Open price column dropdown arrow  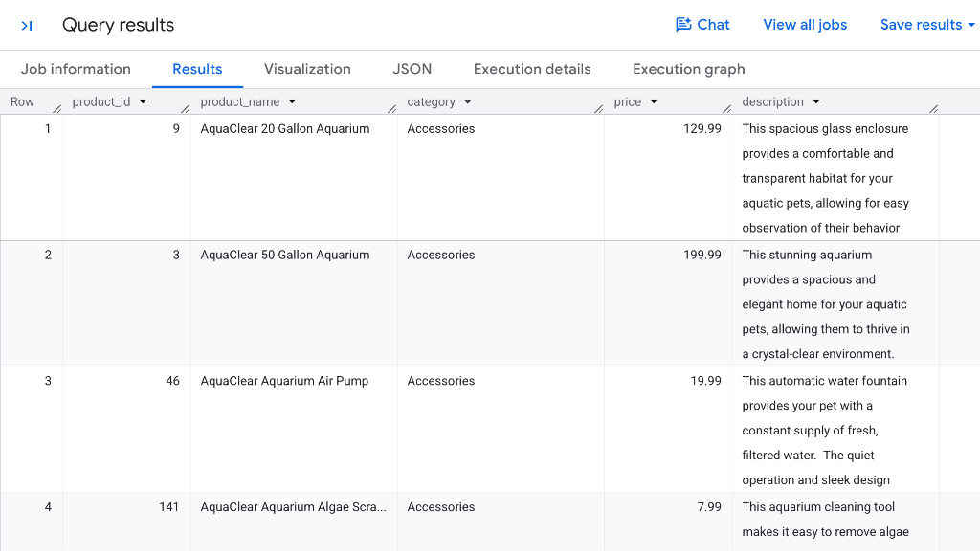(654, 101)
